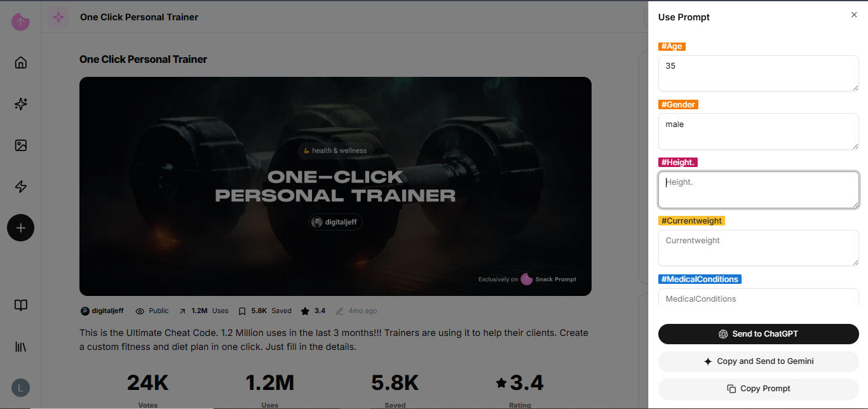Open the user avatar L profile
Screen dimensions: 868x409
pyautogui.click(x=21, y=387)
